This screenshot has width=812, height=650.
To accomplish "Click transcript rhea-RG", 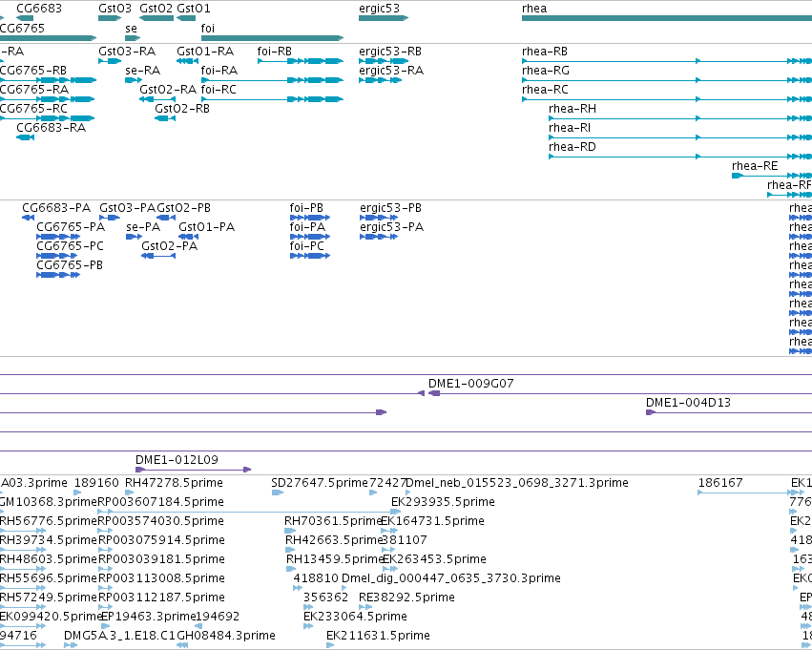I will pos(667,80).
